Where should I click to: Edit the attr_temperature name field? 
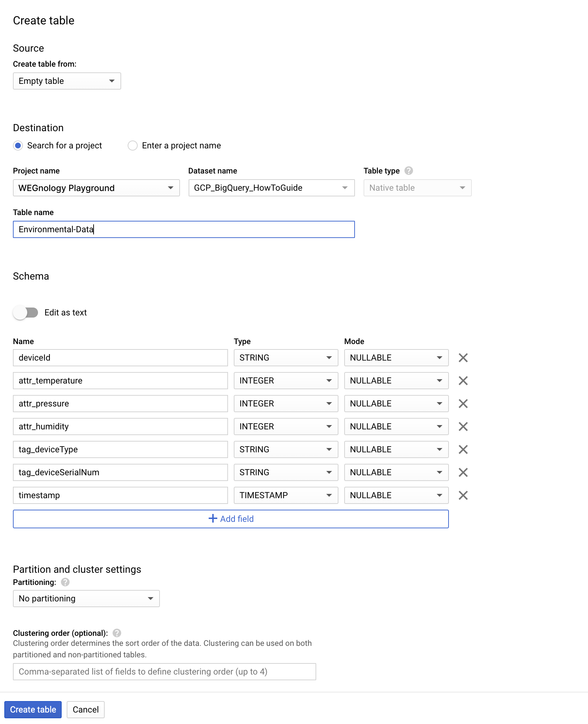point(120,381)
